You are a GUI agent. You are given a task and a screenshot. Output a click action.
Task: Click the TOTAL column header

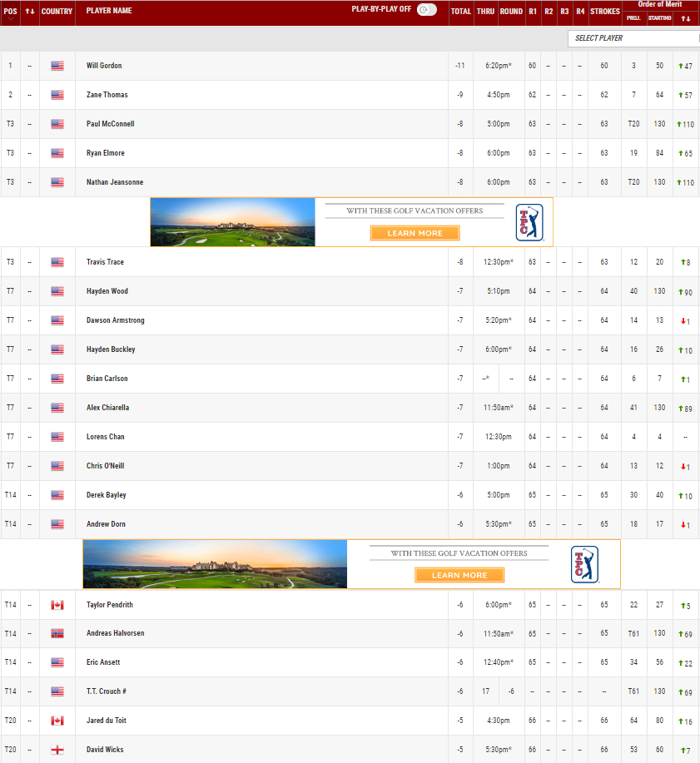point(461,12)
